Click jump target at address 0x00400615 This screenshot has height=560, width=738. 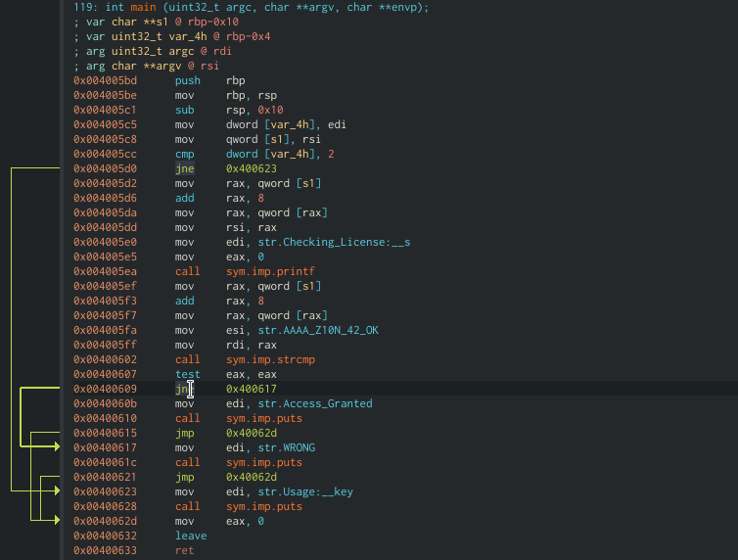pos(253,433)
